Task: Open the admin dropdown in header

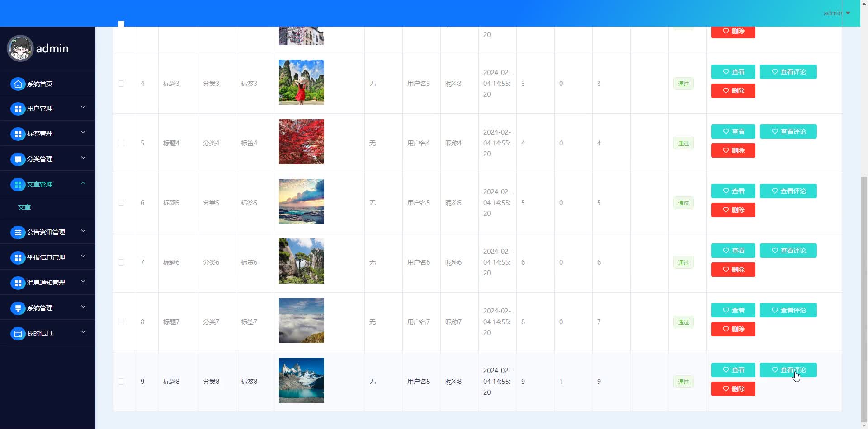Action: (837, 13)
